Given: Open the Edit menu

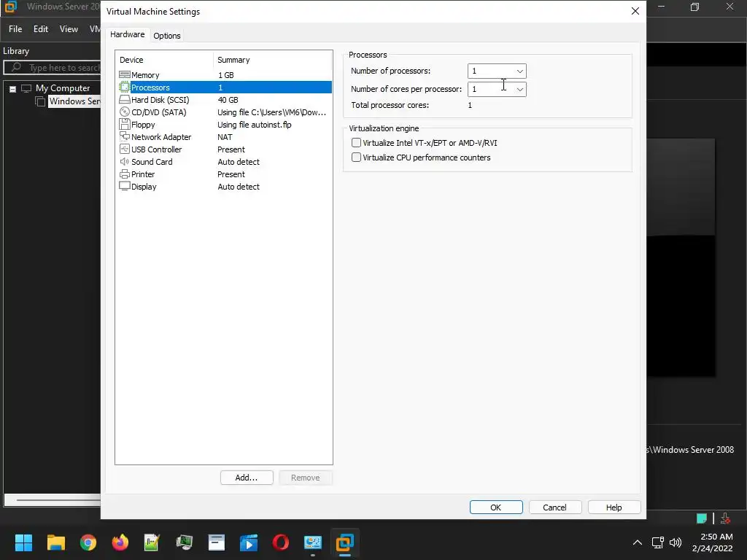Looking at the screenshot, I should point(41,29).
